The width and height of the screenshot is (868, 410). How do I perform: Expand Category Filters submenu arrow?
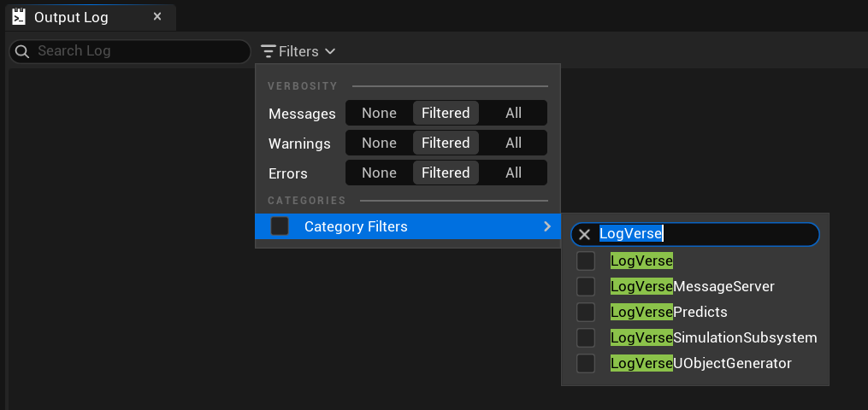click(547, 226)
